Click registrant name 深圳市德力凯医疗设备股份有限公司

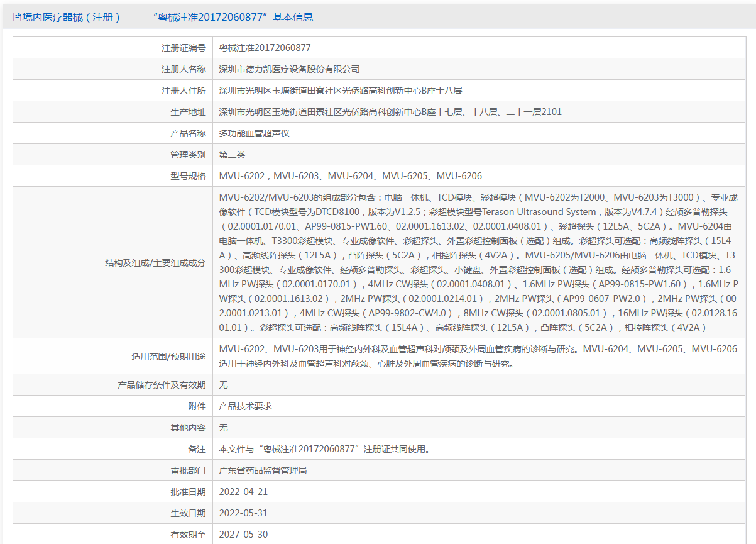coord(289,69)
